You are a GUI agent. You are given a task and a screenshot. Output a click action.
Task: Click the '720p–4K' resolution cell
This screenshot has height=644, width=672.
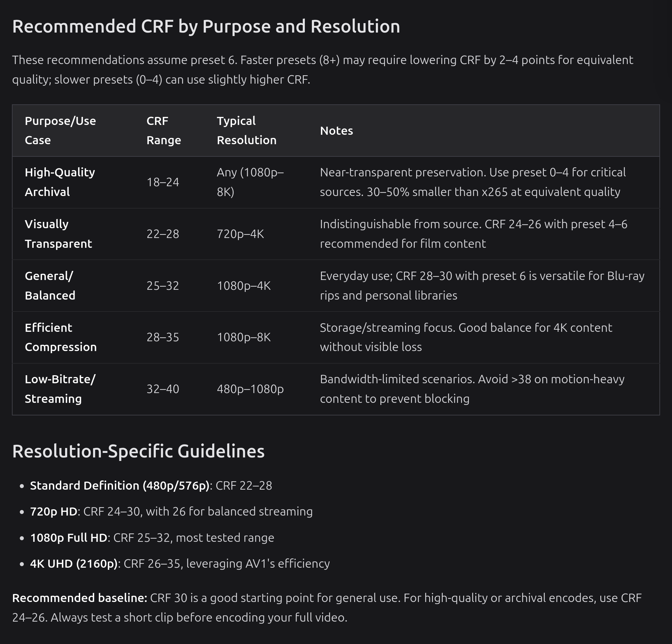[x=240, y=234]
